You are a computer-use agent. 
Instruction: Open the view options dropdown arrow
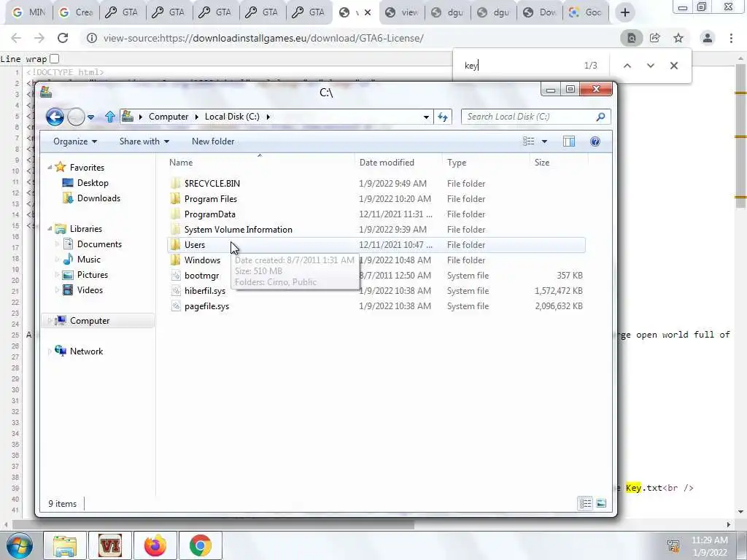544,141
